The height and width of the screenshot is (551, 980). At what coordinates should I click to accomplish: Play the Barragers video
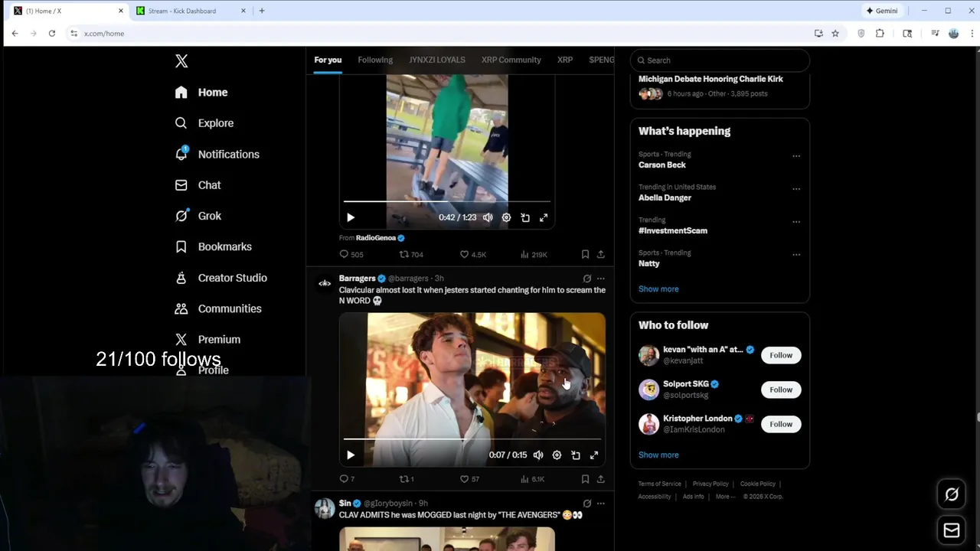[351, 455]
